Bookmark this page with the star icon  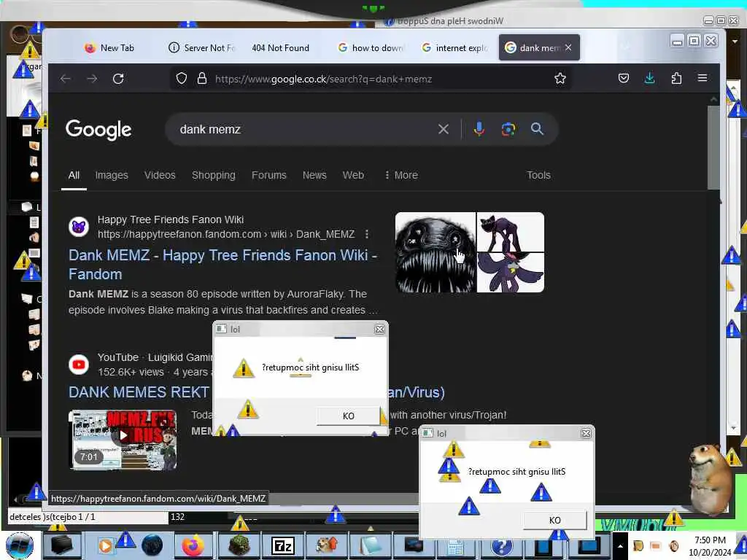tap(560, 78)
